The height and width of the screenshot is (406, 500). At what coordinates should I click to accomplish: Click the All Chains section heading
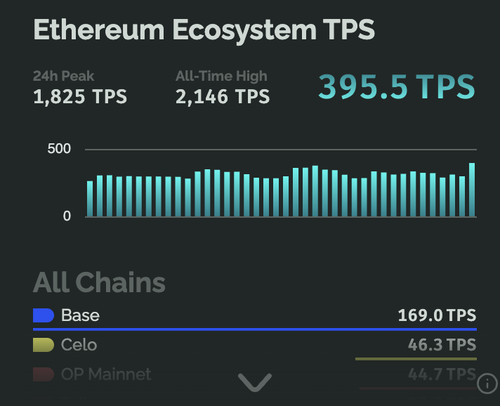pos(99,282)
